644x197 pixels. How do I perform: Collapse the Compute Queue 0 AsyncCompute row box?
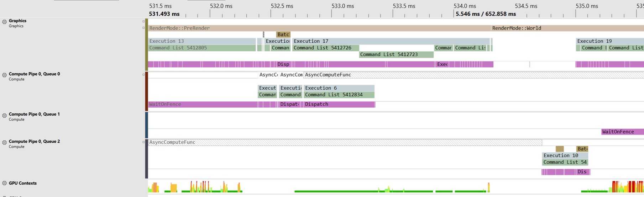[x=143, y=75]
